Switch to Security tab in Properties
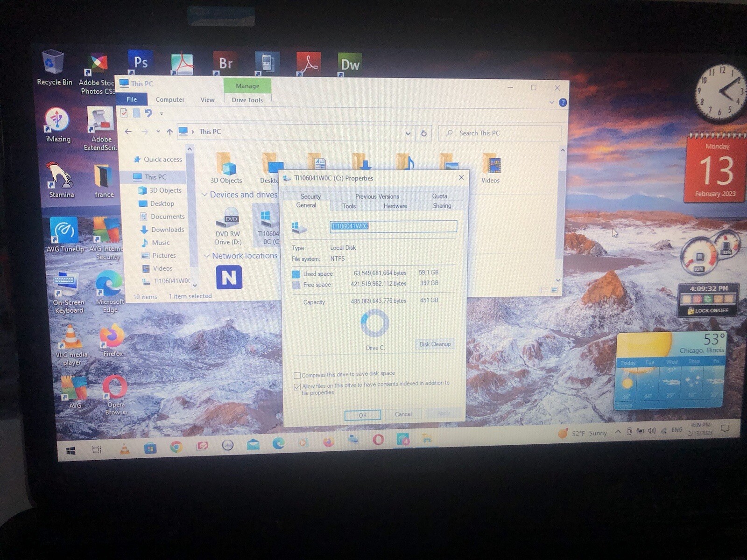Image resolution: width=747 pixels, height=560 pixels. point(310,196)
